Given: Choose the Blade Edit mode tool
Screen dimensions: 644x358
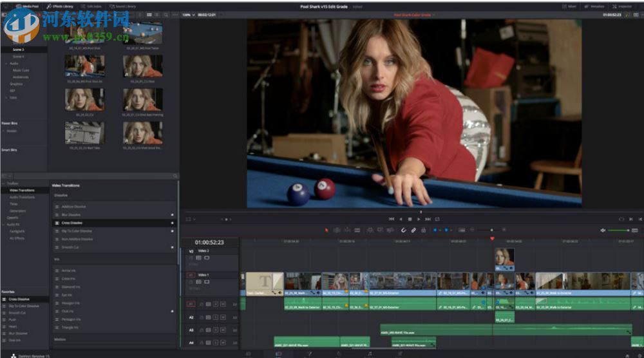Looking at the screenshot, I should [357, 231].
